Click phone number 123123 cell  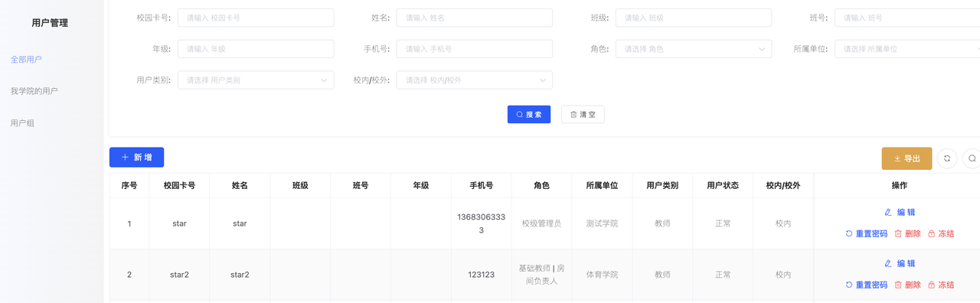tap(482, 275)
